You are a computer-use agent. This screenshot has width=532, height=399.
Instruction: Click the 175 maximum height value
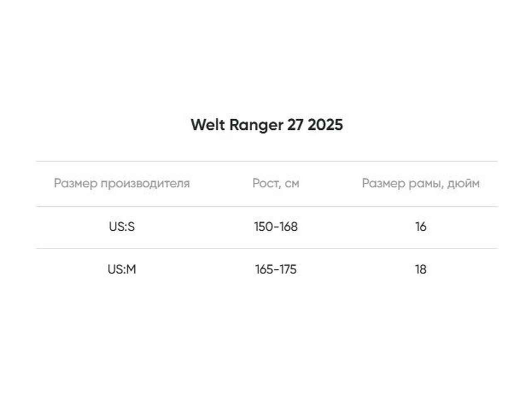tap(288, 269)
